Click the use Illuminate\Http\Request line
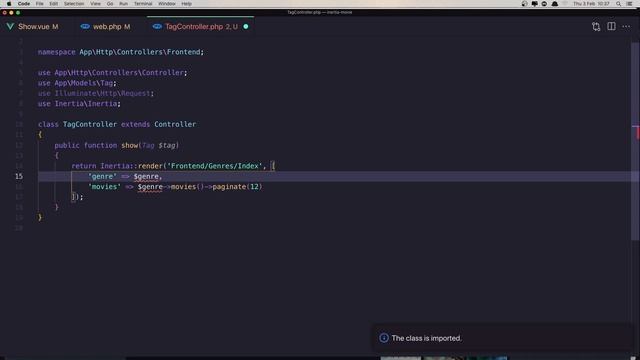Image resolution: width=640 pixels, height=360 pixels. pyautogui.click(x=96, y=93)
